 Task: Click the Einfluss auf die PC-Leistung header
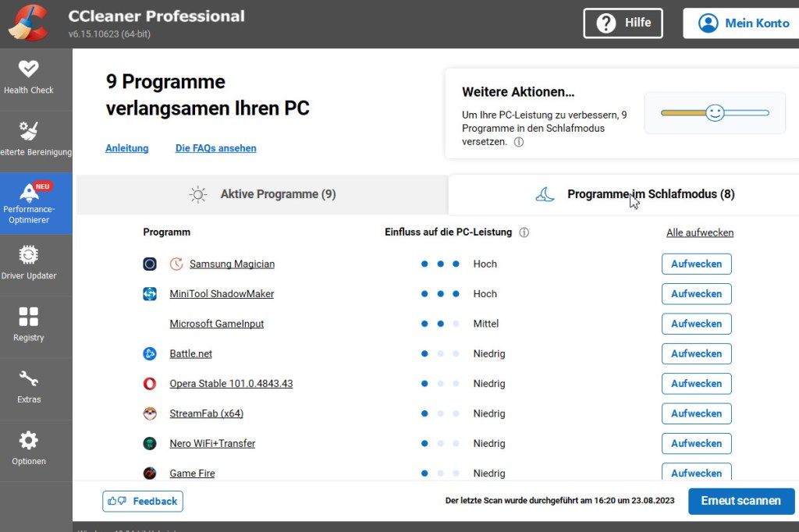(x=448, y=232)
